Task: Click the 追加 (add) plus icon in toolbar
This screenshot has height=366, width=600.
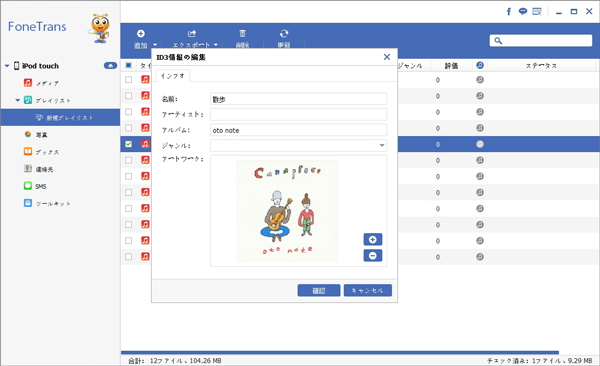Action: pyautogui.click(x=141, y=34)
